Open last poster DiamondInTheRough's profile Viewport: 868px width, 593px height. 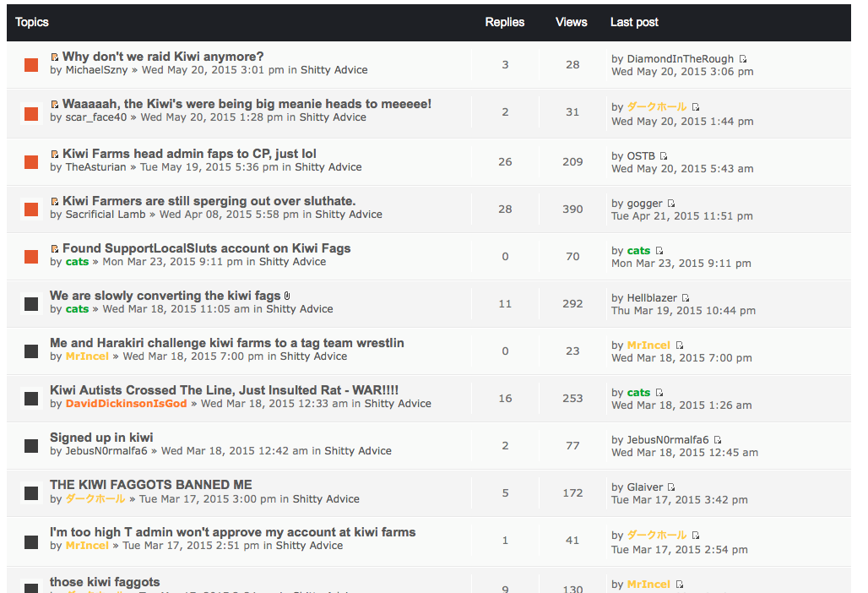[681, 58]
